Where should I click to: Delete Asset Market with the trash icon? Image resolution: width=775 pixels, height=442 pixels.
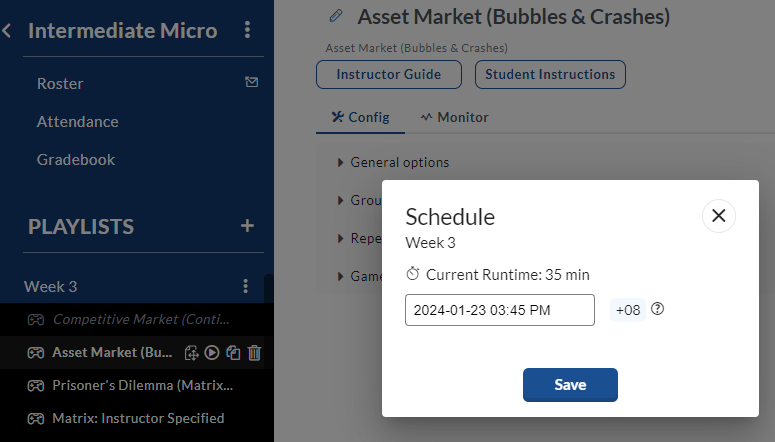click(x=255, y=353)
